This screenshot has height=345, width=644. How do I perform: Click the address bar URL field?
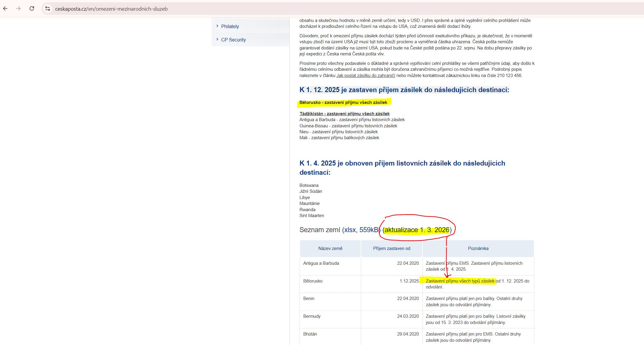click(x=111, y=9)
